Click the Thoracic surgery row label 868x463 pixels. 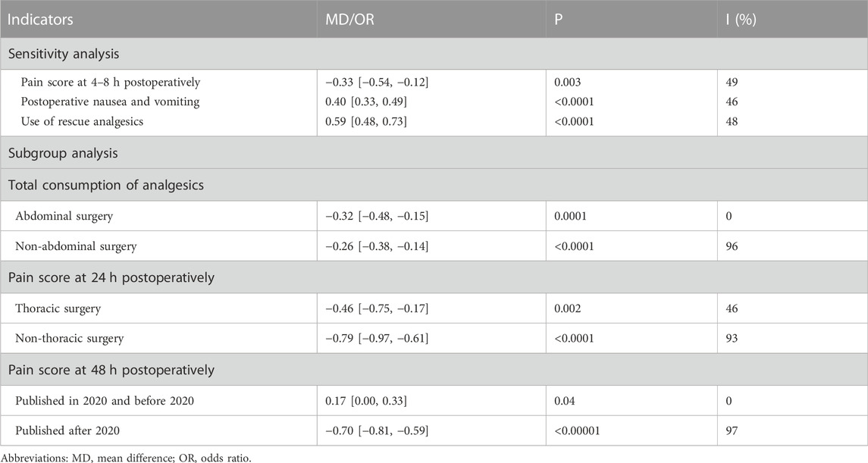[58, 308]
